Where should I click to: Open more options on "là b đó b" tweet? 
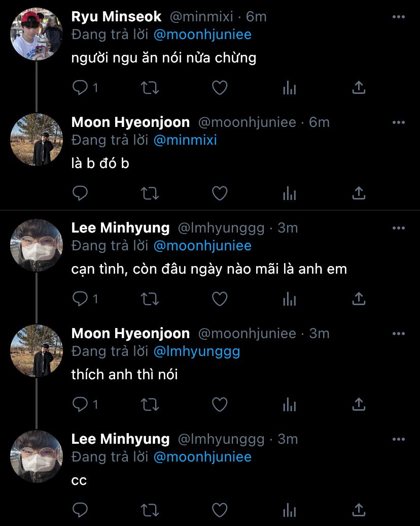[x=399, y=122]
